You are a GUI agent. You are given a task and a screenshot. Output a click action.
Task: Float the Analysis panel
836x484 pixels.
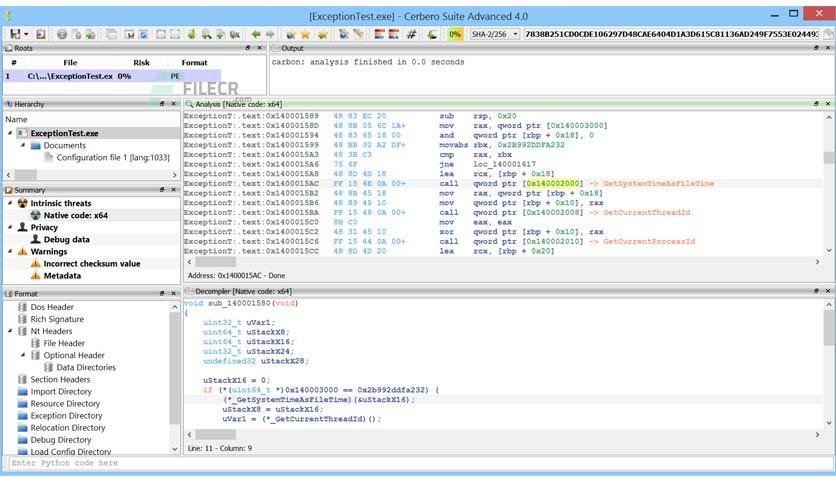[816, 104]
